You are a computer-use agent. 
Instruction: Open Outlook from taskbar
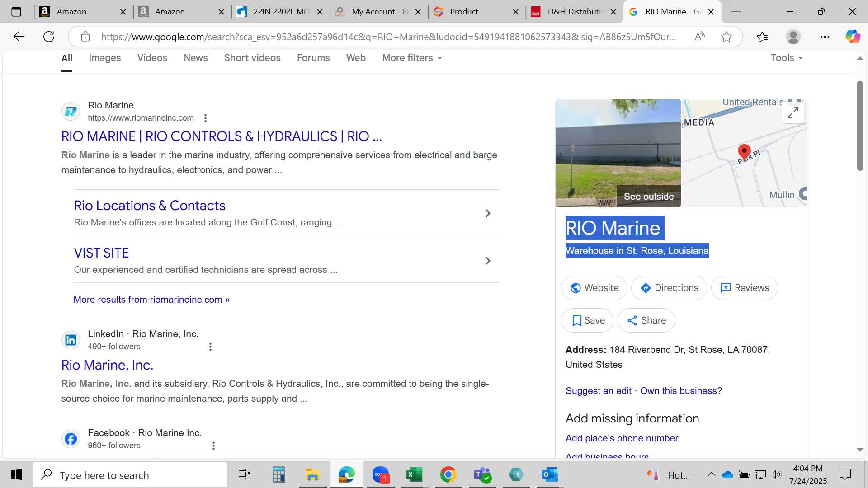click(550, 474)
